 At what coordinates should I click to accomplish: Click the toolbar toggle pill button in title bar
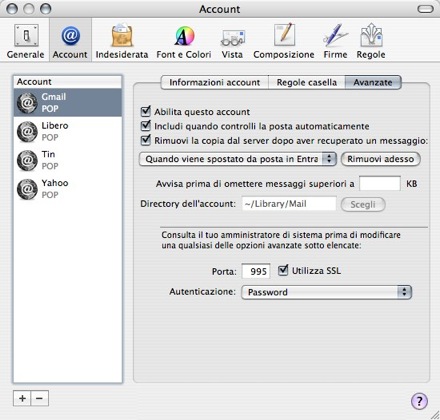(x=426, y=9)
